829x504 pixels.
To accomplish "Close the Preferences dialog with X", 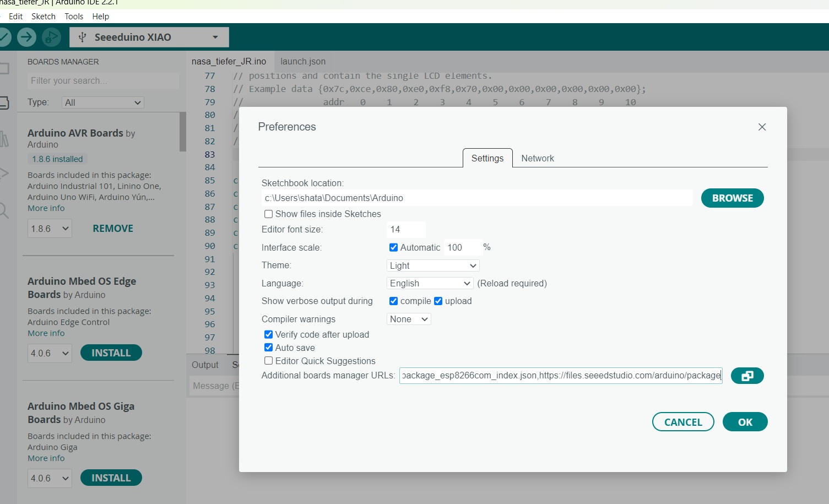I will (x=762, y=127).
